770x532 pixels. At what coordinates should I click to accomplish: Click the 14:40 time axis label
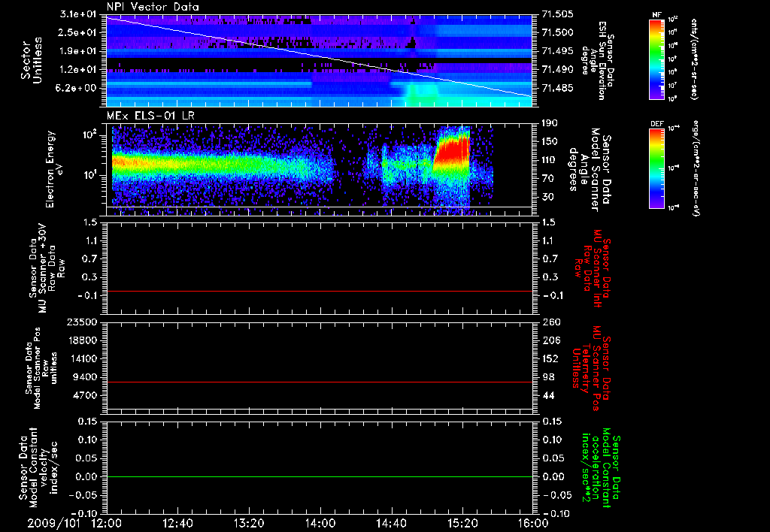point(391,523)
